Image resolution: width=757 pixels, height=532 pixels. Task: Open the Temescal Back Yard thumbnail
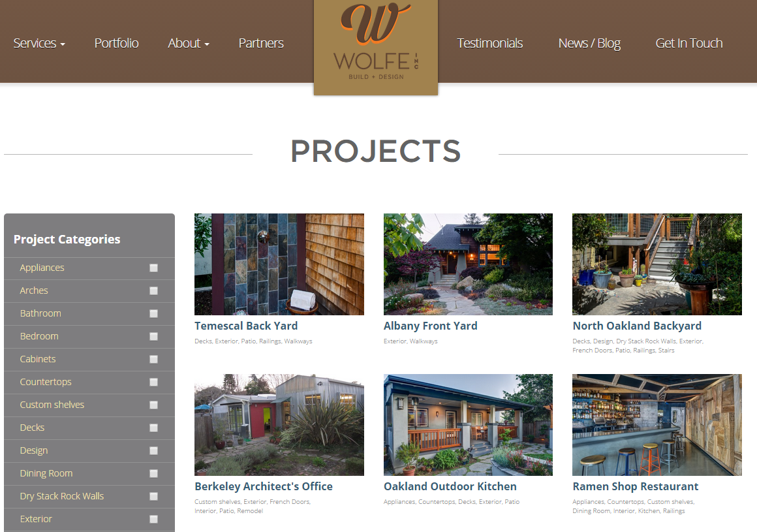[x=279, y=264]
